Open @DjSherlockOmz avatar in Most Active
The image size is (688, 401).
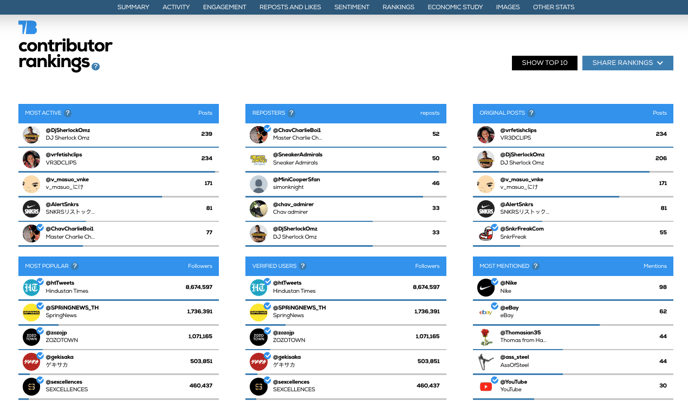(31, 135)
